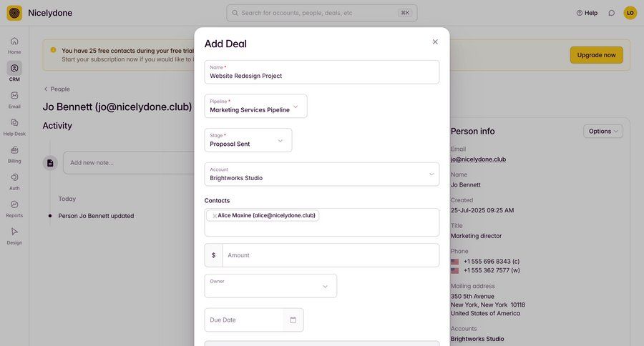Open the Help Desk sidebar section
Screen dimensions: 644x346
pos(14,127)
